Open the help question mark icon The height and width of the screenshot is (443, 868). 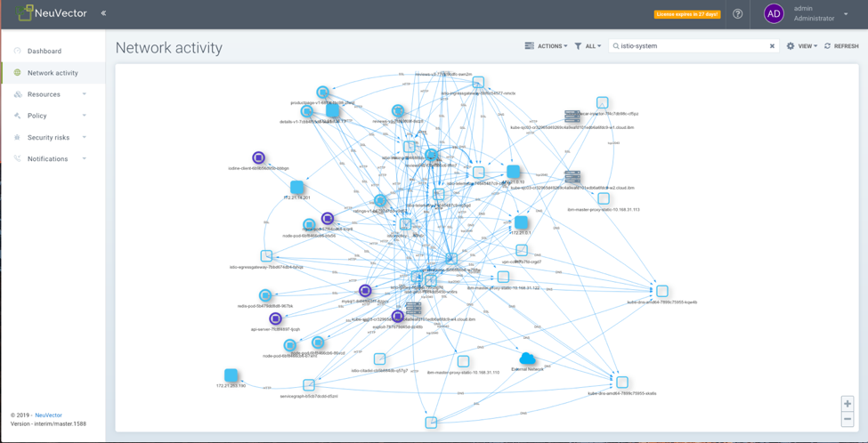pos(737,14)
